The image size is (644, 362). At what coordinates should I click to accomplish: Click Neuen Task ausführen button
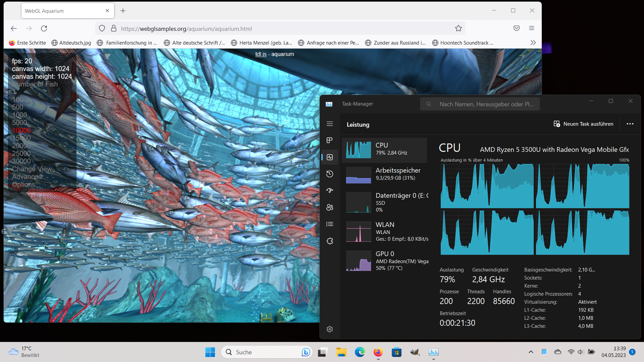(x=583, y=124)
